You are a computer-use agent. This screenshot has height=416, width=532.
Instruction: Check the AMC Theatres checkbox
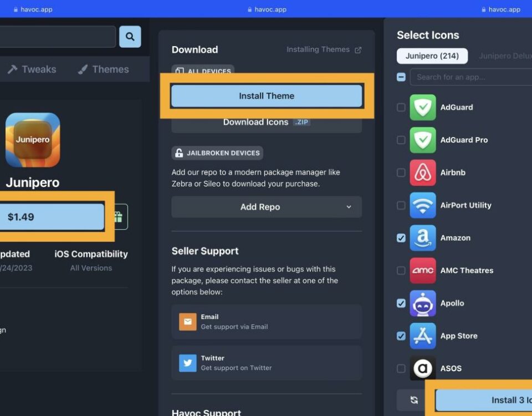coord(401,270)
